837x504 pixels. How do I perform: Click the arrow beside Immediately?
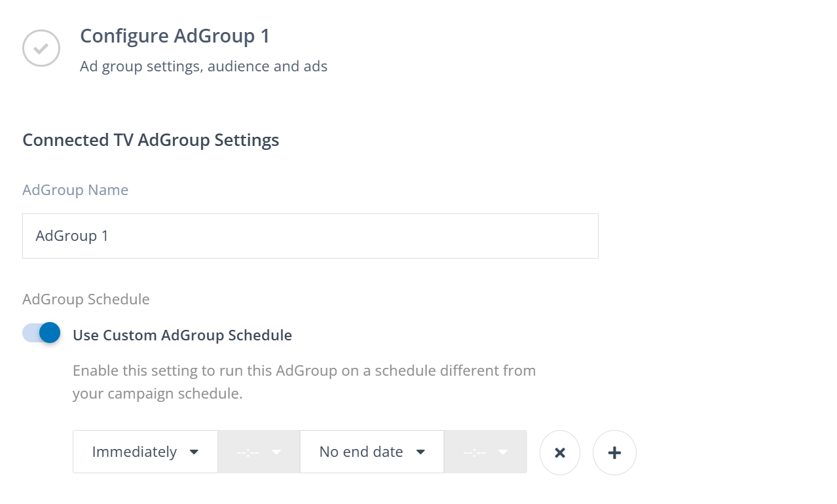pos(194,452)
